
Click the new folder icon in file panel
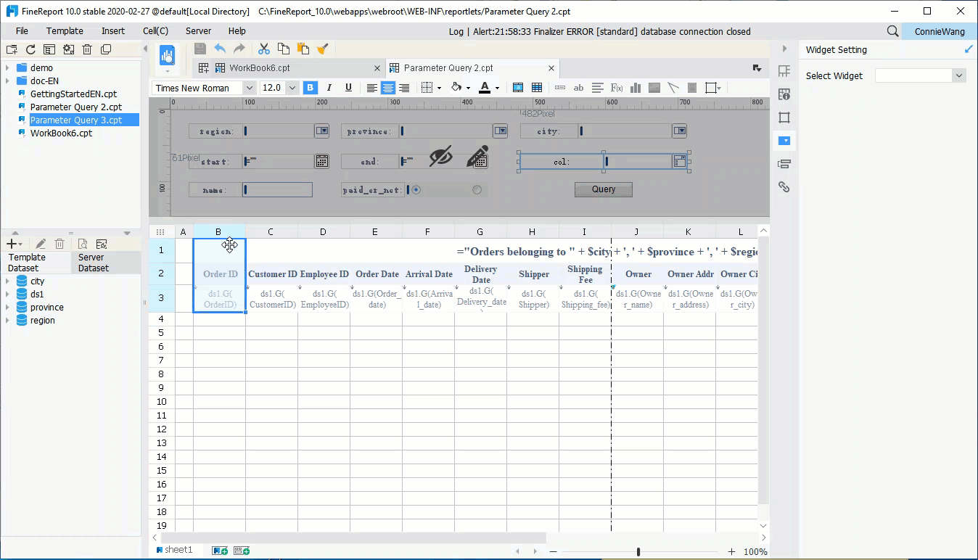coord(12,49)
